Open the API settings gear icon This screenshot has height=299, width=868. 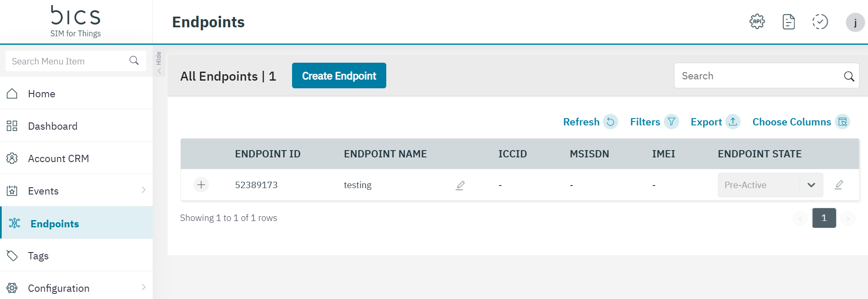[757, 22]
